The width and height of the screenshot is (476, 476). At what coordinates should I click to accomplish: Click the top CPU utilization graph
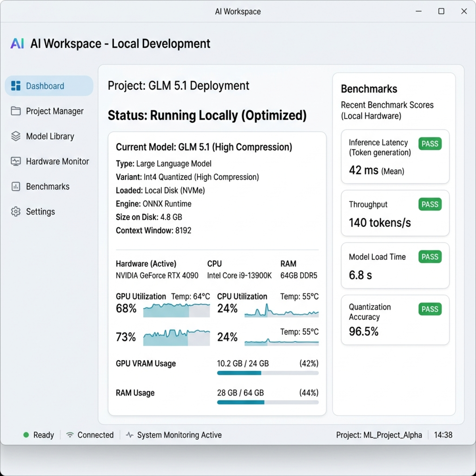[x=282, y=310]
